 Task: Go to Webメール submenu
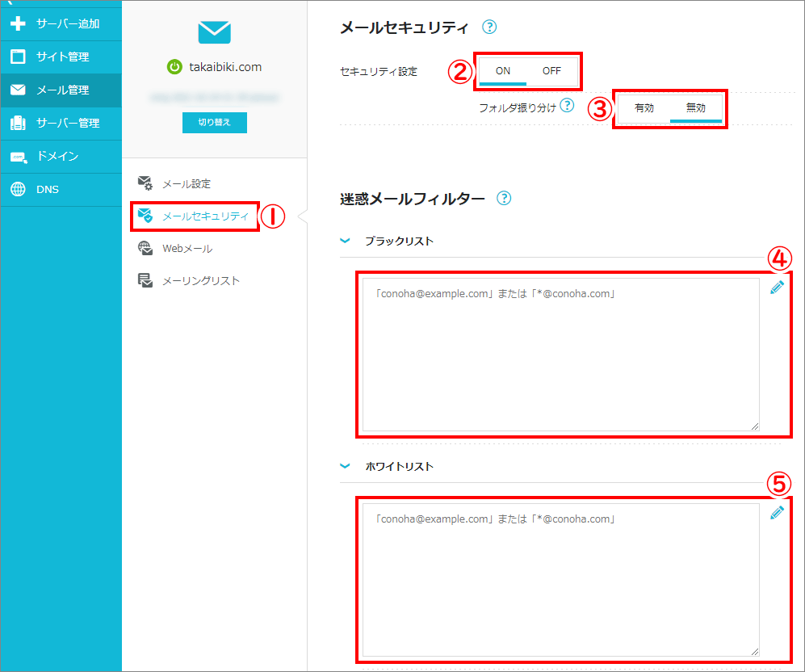[187, 249]
